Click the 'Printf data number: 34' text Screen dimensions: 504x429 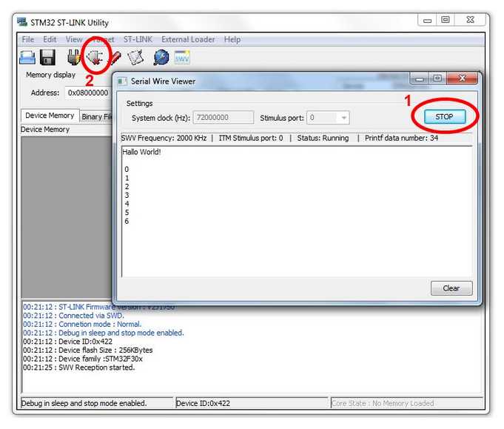pyautogui.click(x=401, y=138)
